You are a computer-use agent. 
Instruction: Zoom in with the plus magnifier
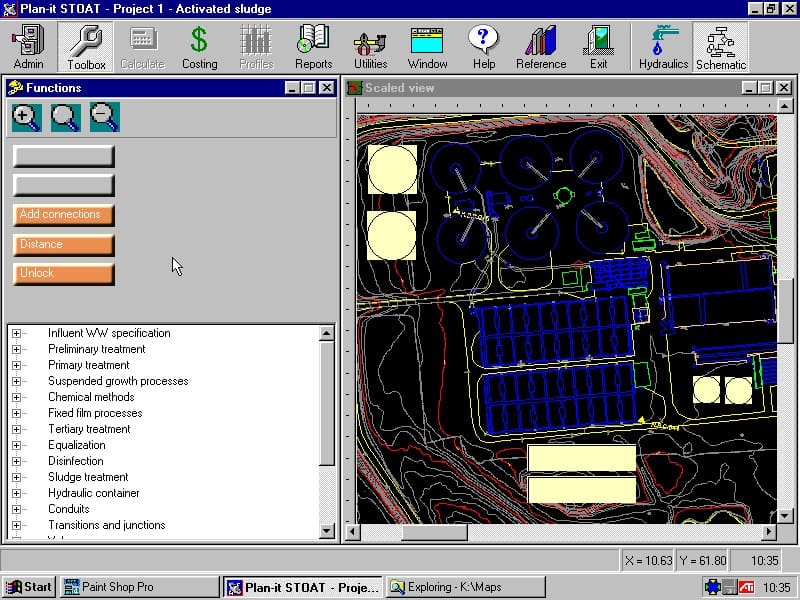(27, 117)
